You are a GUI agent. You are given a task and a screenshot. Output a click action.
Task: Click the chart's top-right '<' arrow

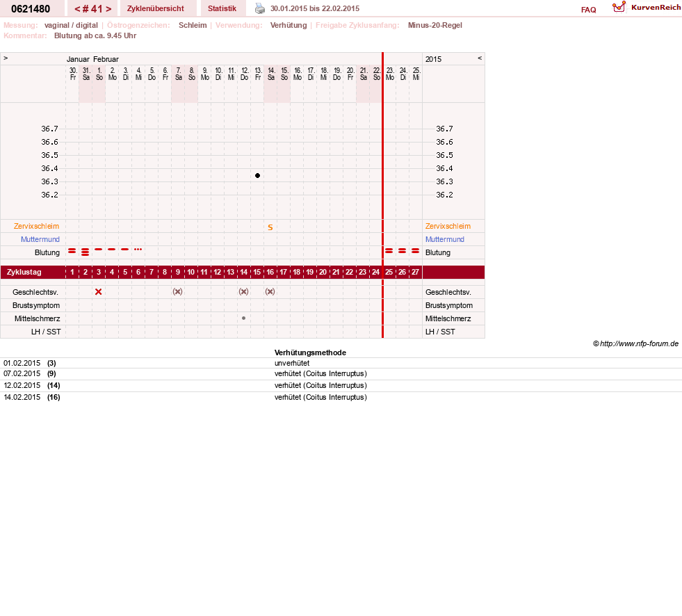[x=480, y=58]
